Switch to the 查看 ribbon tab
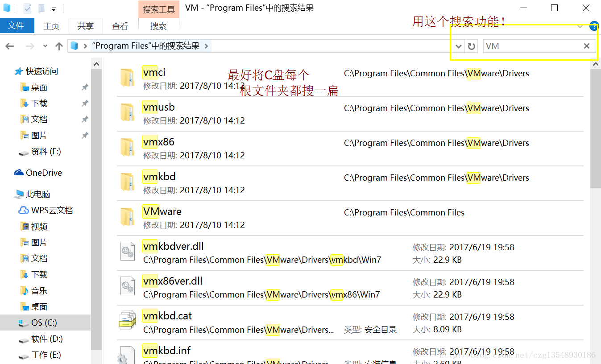Screen dimensions: 601x364 tap(120, 26)
